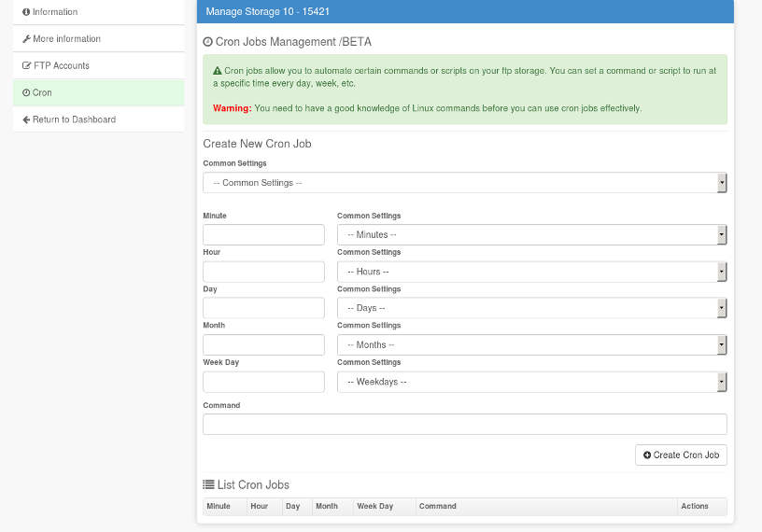Viewport: 762px width, 532px height.
Task: Focus the Minute text field
Action: tap(263, 234)
